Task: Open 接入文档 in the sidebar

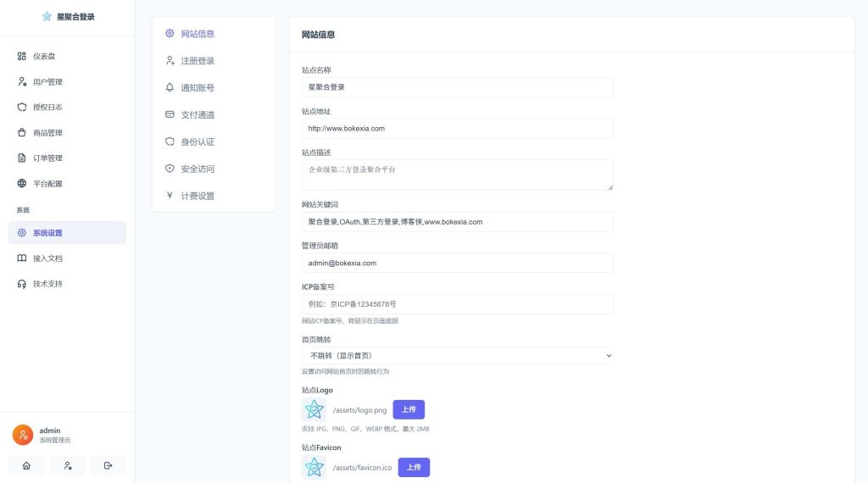Action: (67, 258)
